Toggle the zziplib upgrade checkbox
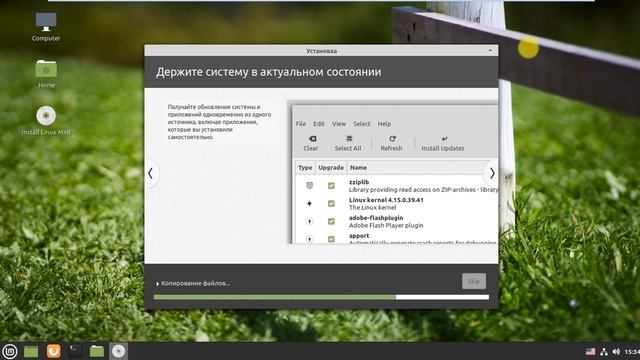This screenshot has height=360, width=640. pyautogui.click(x=331, y=186)
